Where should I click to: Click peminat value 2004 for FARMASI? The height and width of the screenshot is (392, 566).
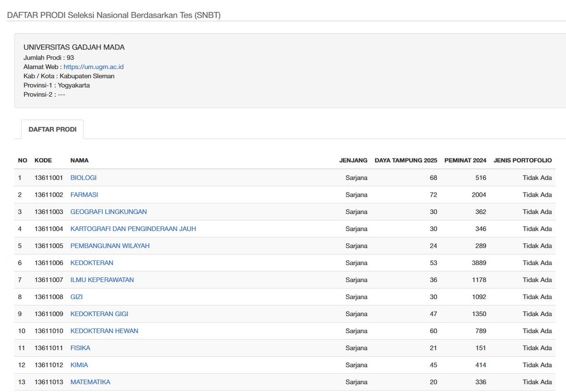tap(479, 195)
